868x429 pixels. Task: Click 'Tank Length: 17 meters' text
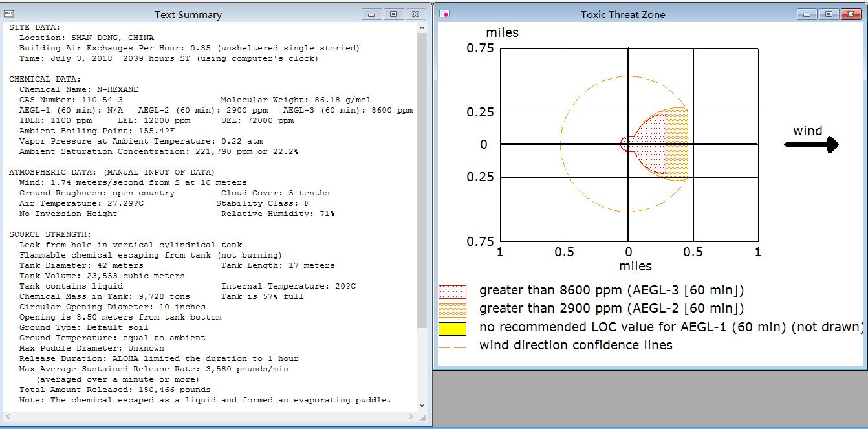point(278,265)
